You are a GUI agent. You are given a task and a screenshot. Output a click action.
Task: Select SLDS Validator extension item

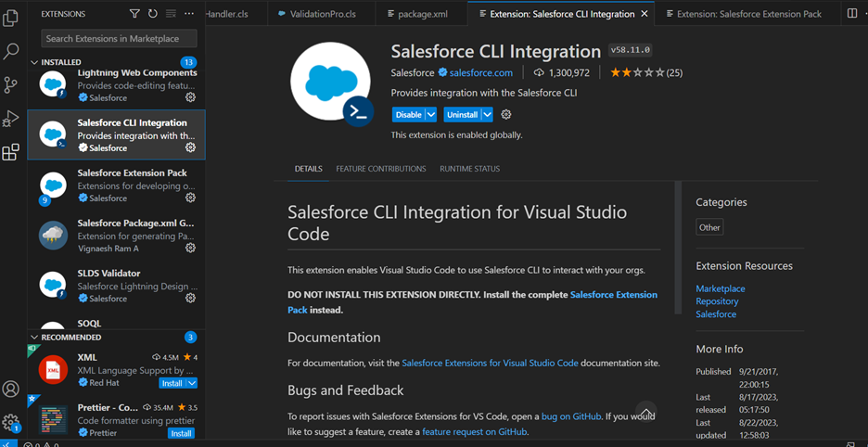(x=117, y=286)
